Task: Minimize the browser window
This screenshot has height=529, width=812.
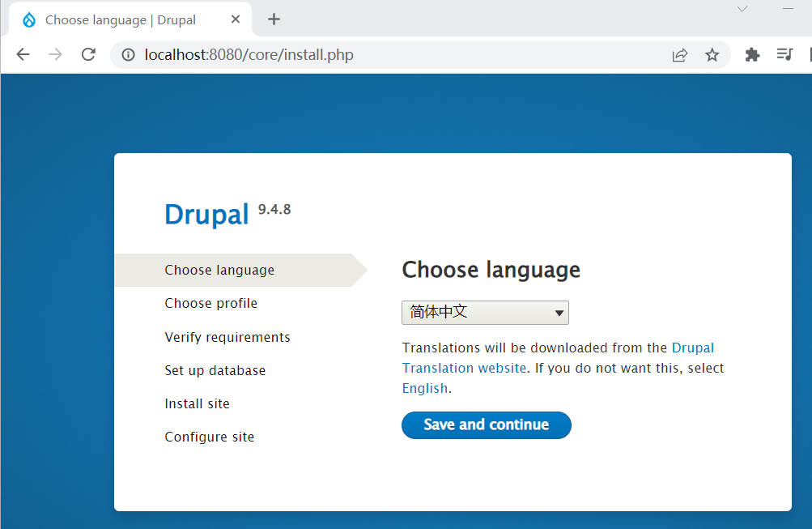Action: point(788,9)
